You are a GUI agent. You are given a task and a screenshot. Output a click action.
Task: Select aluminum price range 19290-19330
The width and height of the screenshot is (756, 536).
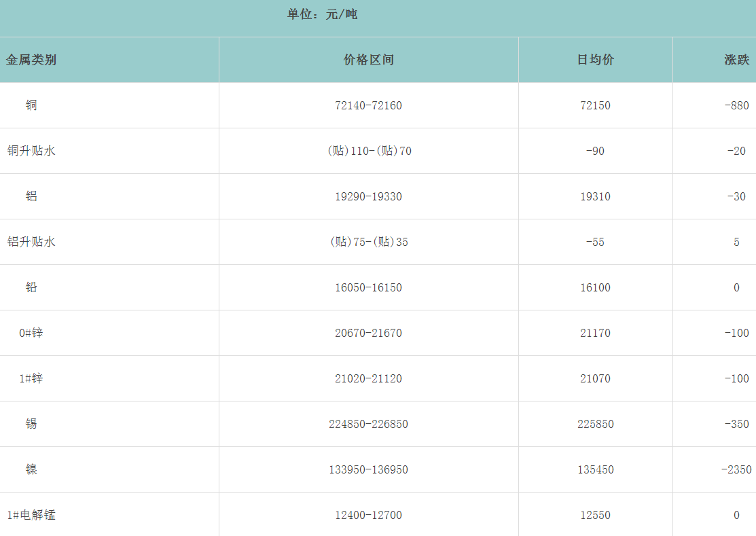[368, 196]
